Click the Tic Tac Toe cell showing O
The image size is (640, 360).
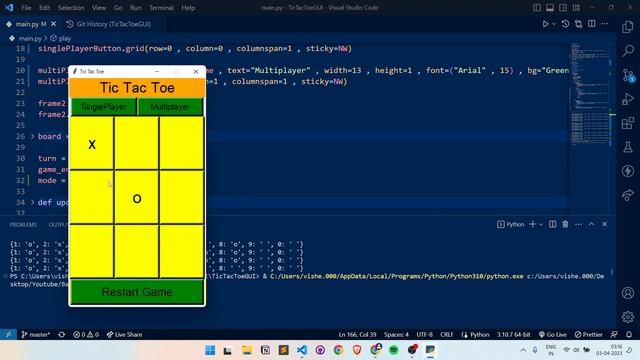(137, 198)
